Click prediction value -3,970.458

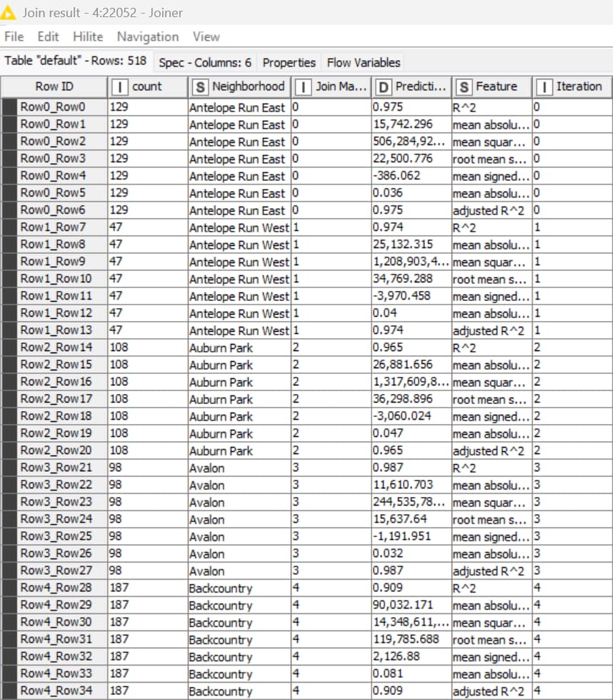click(x=402, y=296)
